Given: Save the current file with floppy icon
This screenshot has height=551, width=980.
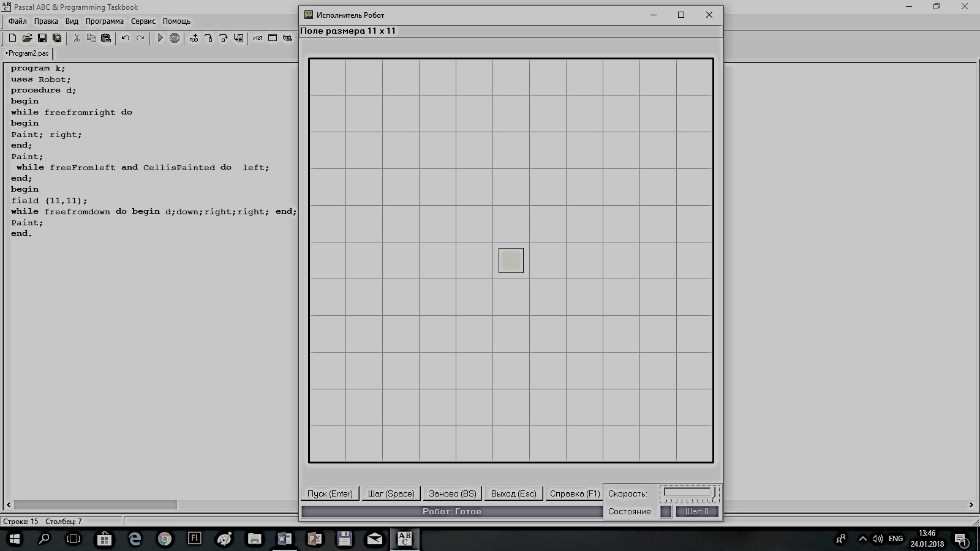Looking at the screenshot, I should (x=42, y=38).
